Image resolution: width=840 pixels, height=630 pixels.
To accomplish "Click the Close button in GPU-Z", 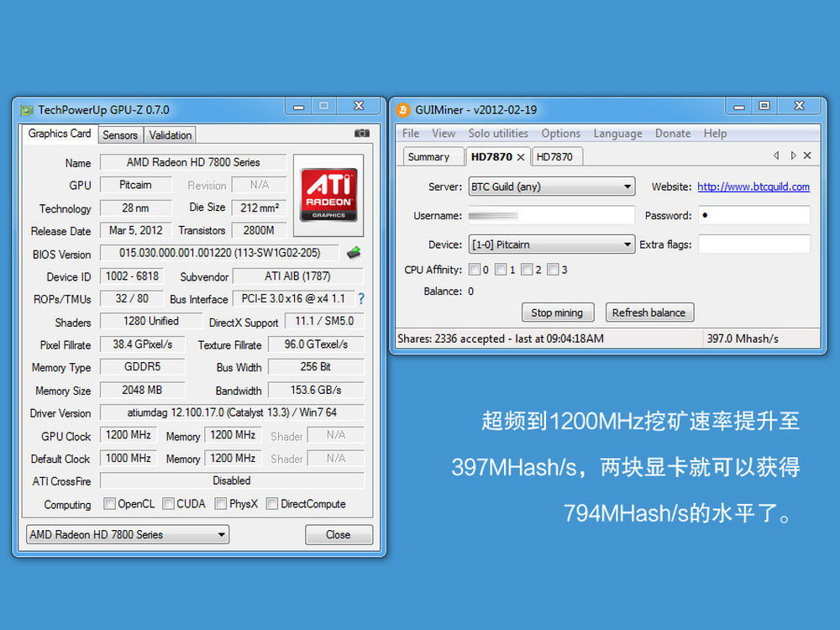I will coord(339,534).
